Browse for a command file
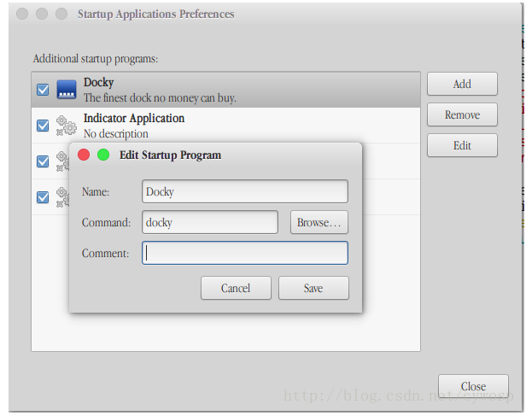Viewport: 532px width, 416px height. pos(319,222)
